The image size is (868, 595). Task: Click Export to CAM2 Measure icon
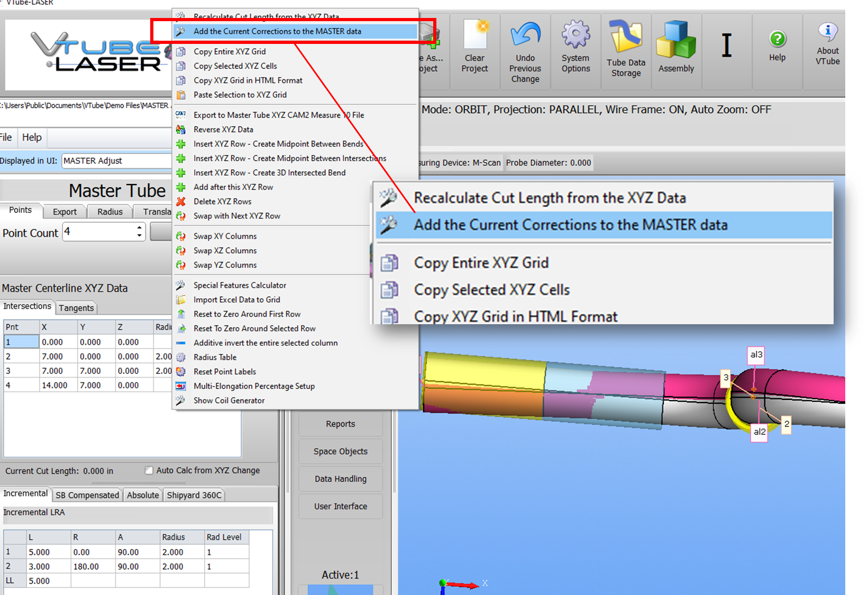pos(181,114)
